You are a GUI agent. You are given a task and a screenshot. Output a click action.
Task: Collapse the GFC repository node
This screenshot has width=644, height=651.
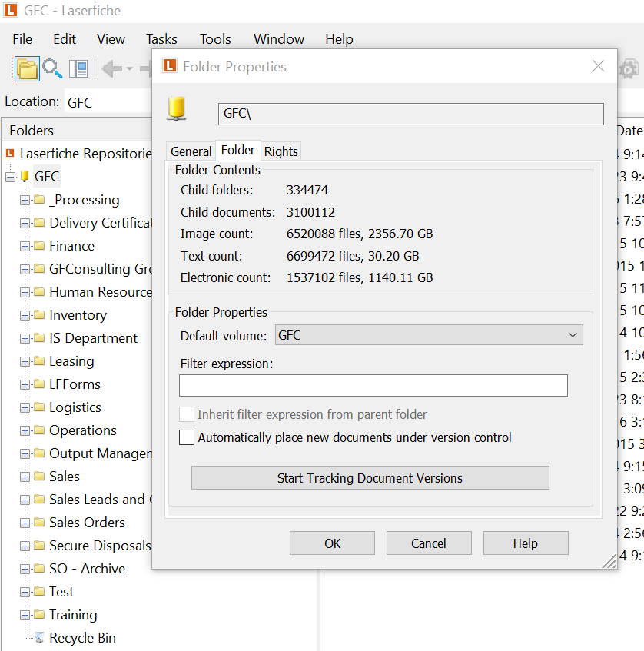click(x=11, y=177)
